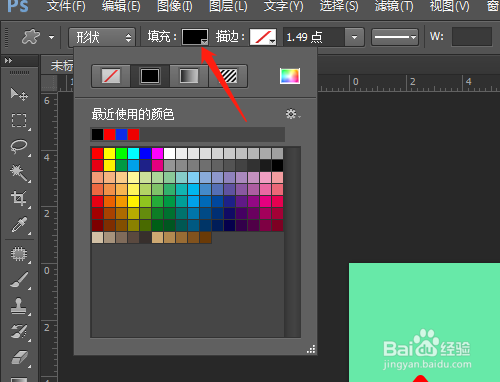Click the stroke width 1.49 点 field
Image resolution: width=500 pixels, height=382 pixels.
314,37
